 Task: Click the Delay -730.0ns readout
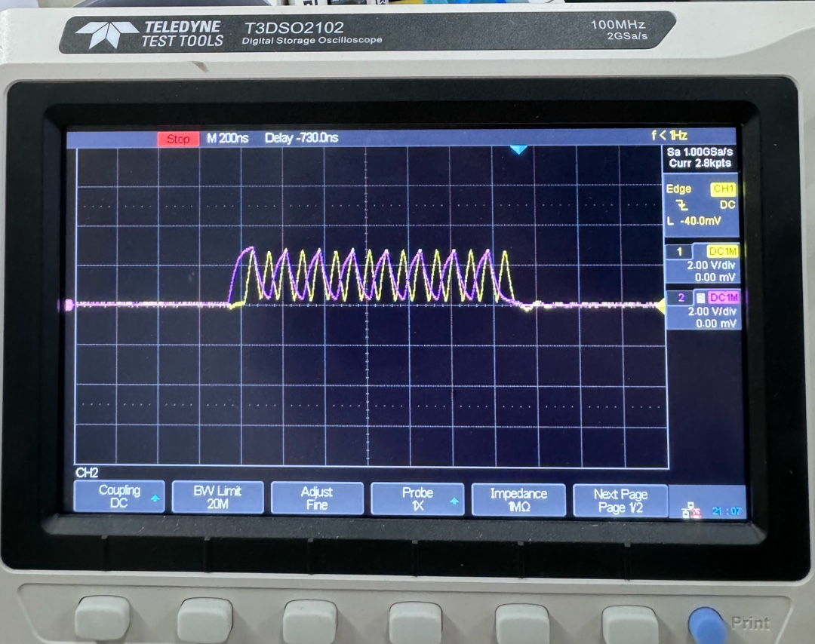click(x=301, y=139)
